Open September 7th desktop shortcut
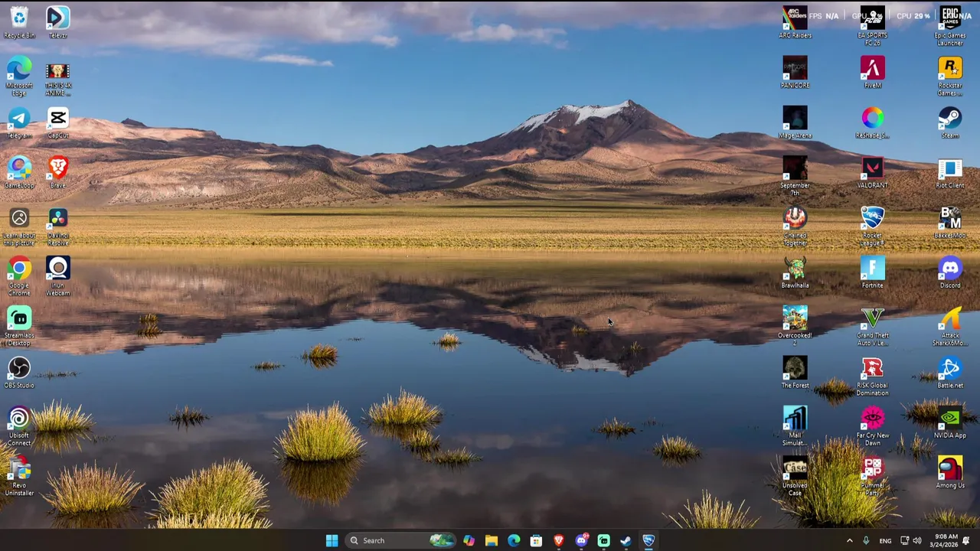Image resolution: width=980 pixels, height=551 pixels. (x=795, y=176)
